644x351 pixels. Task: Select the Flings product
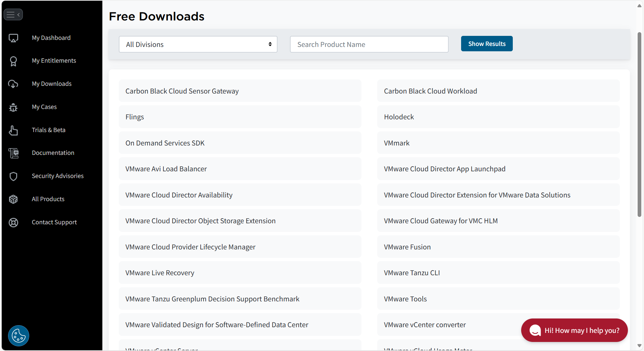coord(240,117)
